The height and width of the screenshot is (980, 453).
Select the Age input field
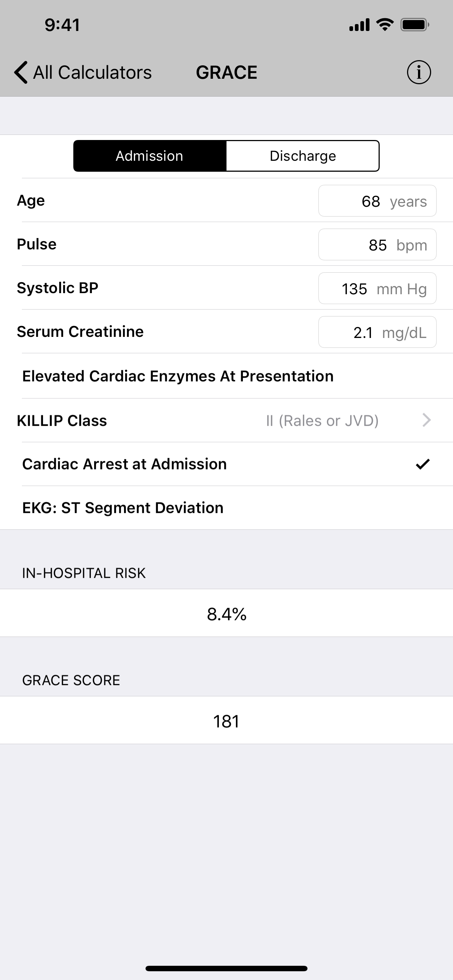377,201
